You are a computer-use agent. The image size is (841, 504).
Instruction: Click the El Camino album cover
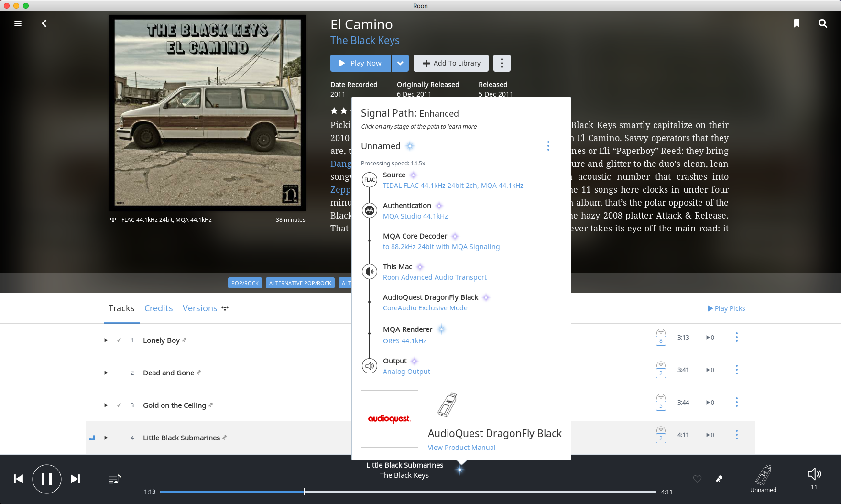tap(208, 113)
